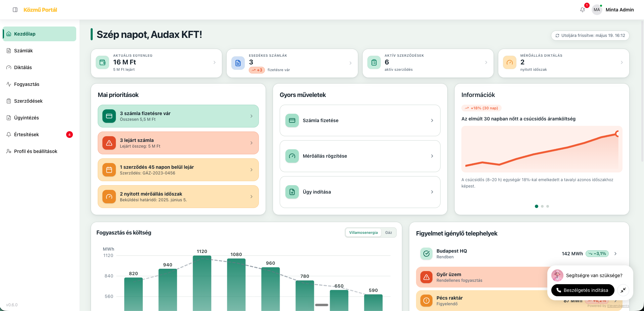Open chevron on Budapest HQ row

click(x=615, y=254)
